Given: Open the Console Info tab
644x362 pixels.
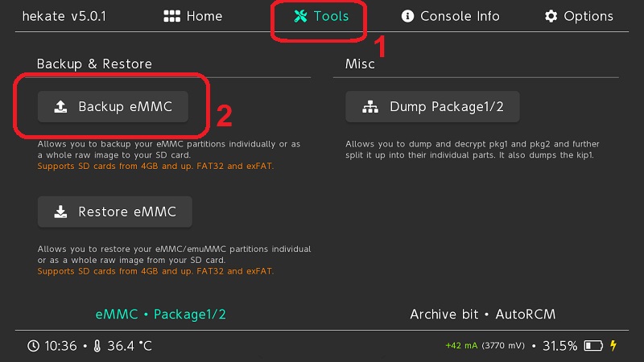Looking at the screenshot, I should (450, 16).
